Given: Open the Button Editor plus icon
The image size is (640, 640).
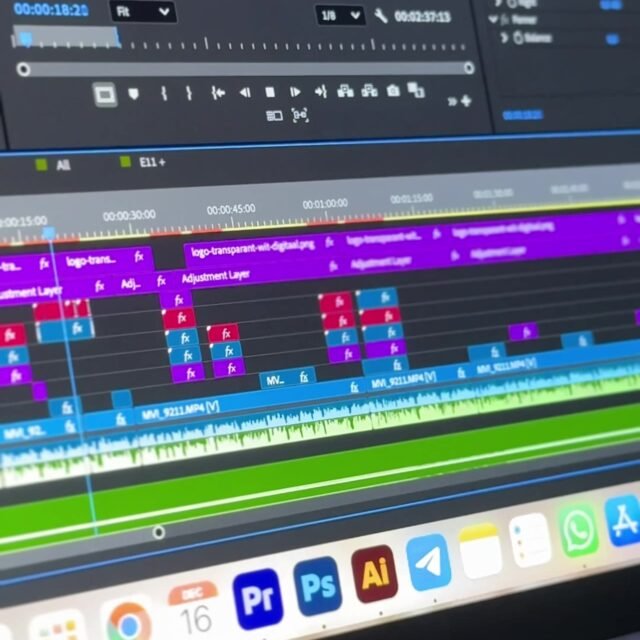Looking at the screenshot, I should 466,100.
